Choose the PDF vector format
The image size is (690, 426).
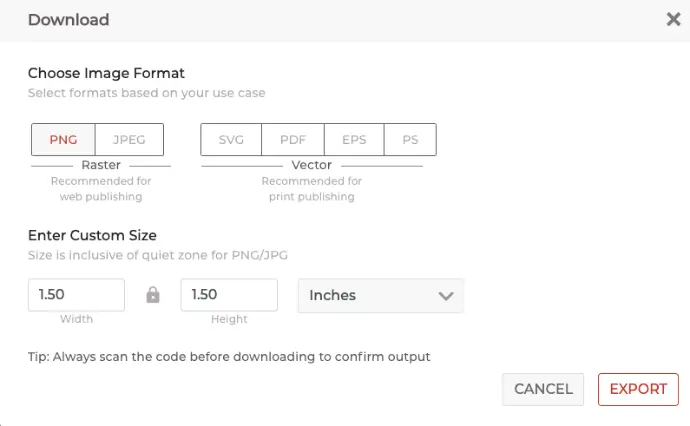[293, 140]
